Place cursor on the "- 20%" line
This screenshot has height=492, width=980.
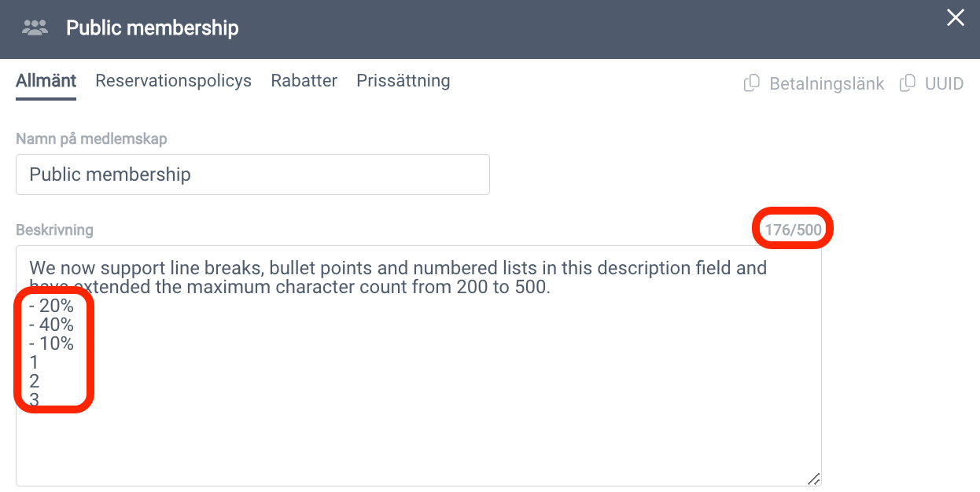(x=51, y=306)
